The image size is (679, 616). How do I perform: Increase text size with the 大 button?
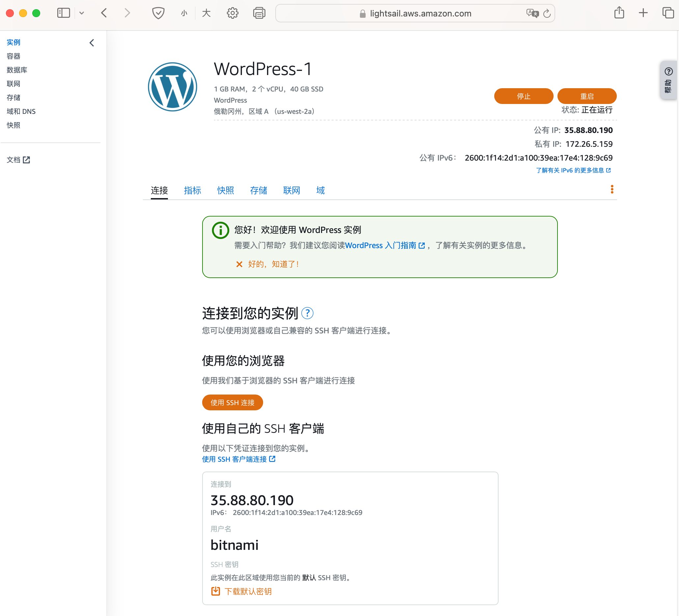pos(206,13)
